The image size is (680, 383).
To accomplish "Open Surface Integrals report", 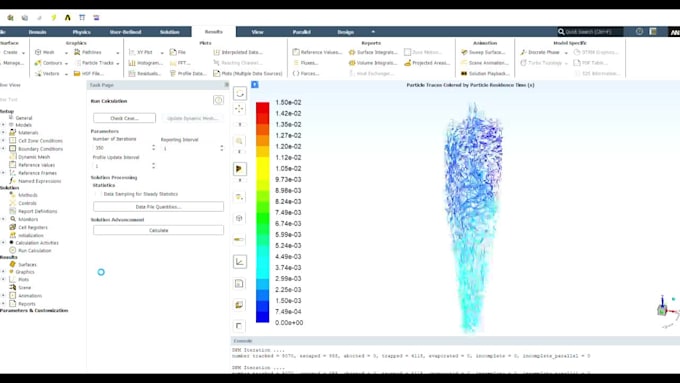I will coord(373,52).
